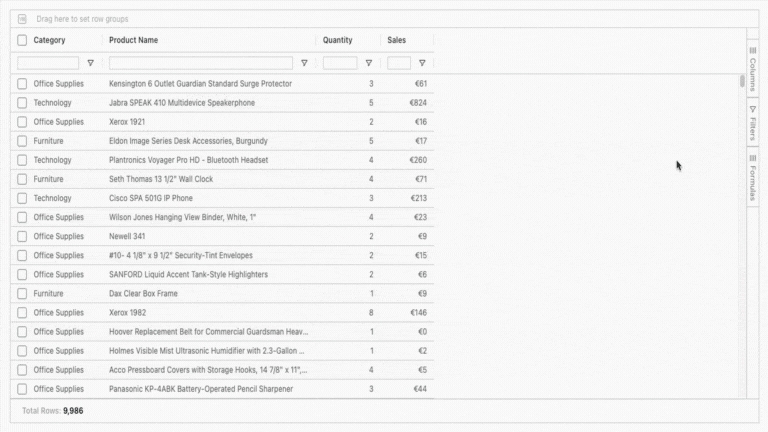Click the Columns icon in the side bar
Viewport: 768px width, 432px height.
752,50
